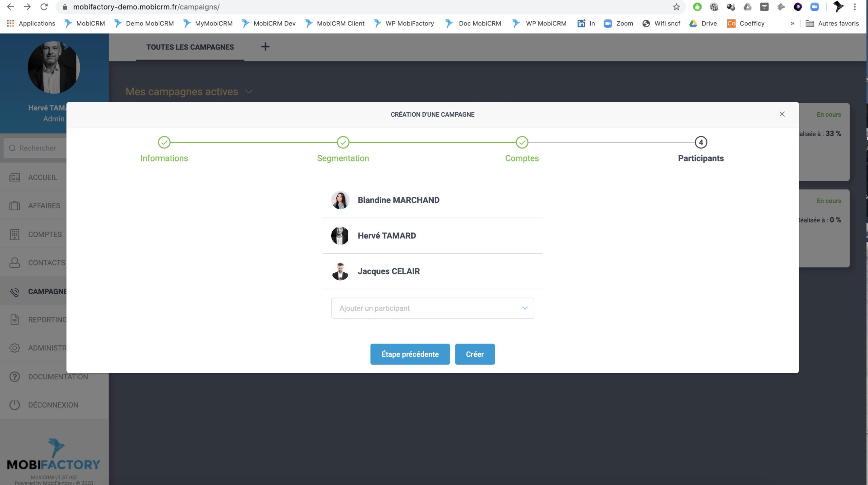Click the Comptes building icon in sidebar

tap(15, 234)
